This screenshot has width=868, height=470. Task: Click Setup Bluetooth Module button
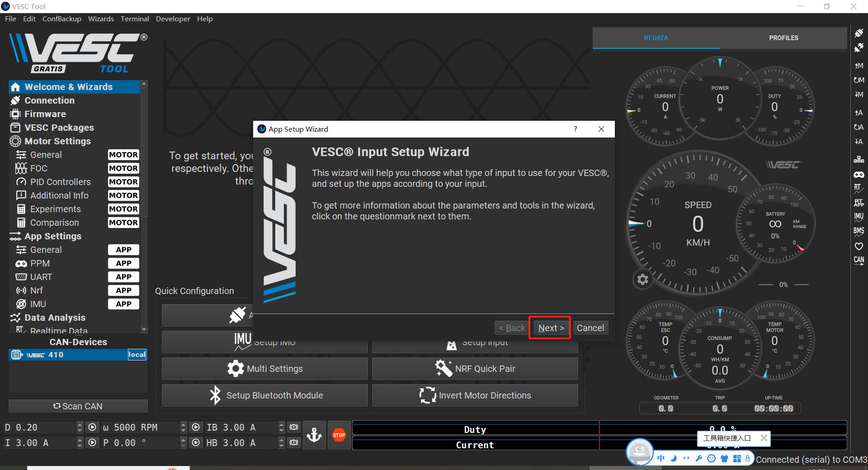[x=264, y=395]
